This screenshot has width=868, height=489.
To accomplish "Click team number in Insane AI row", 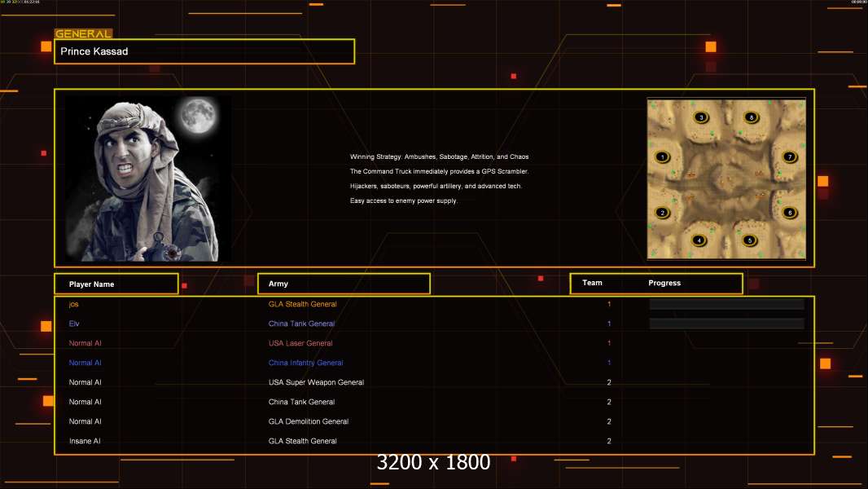I will [x=609, y=441].
